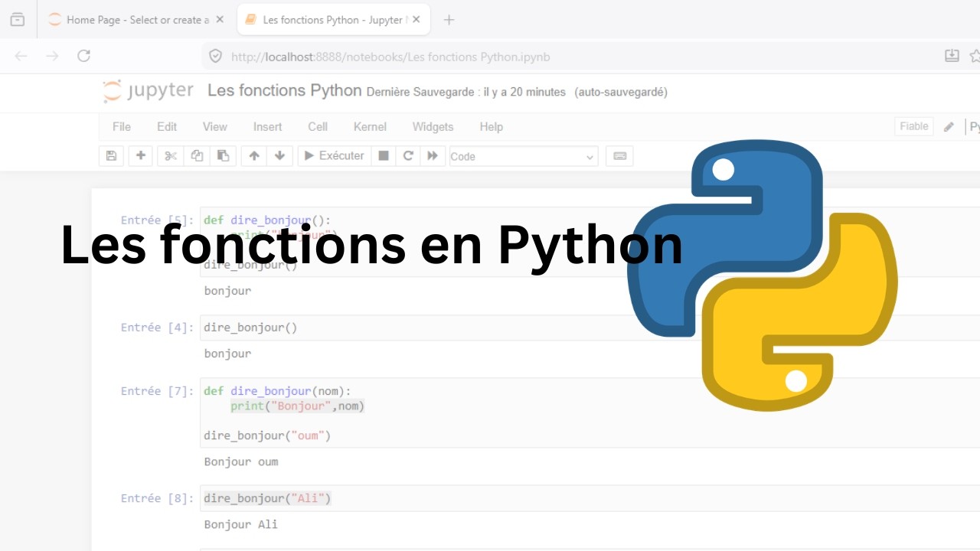Switch to the Home Page browser tab
Viewport: 980px width, 551px height.
coord(136,20)
